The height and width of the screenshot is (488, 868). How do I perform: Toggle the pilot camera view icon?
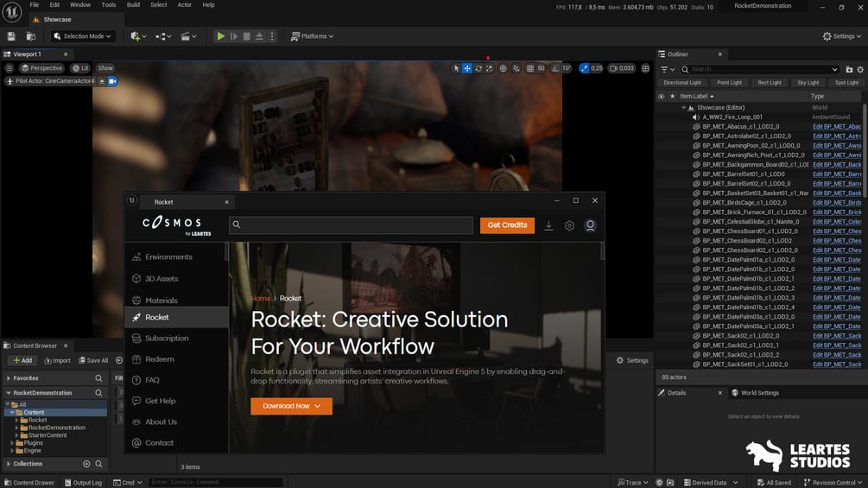(112, 81)
